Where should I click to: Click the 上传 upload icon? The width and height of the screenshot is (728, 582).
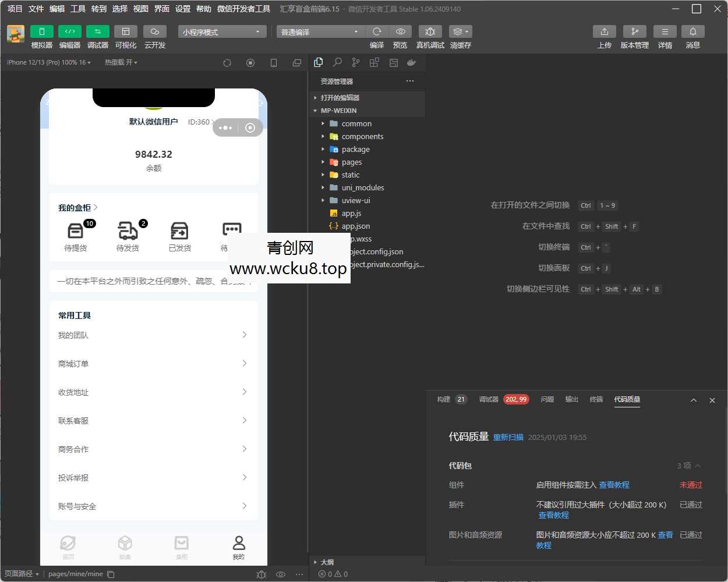click(x=605, y=31)
